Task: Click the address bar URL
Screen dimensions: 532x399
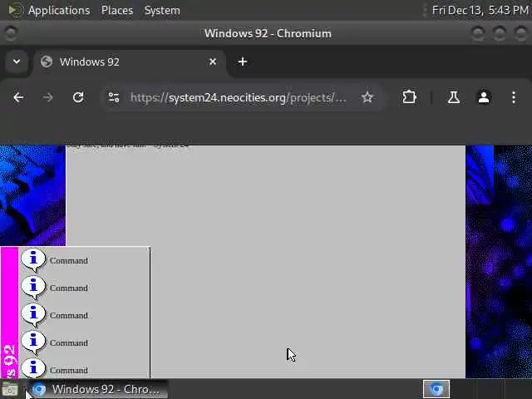Action: click(239, 98)
